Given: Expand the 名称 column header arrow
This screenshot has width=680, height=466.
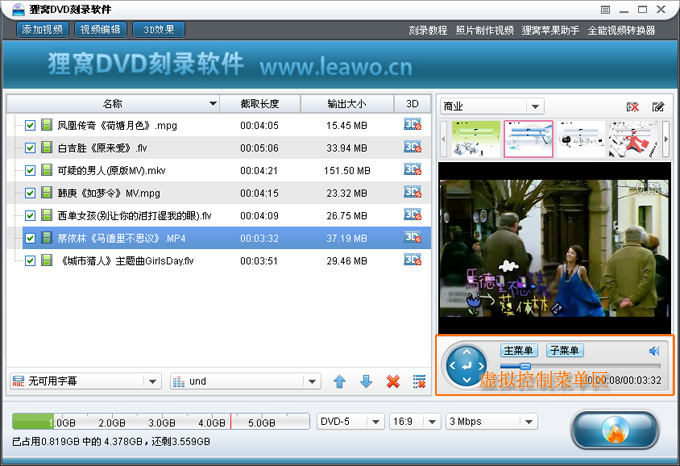Looking at the screenshot, I should [x=212, y=104].
